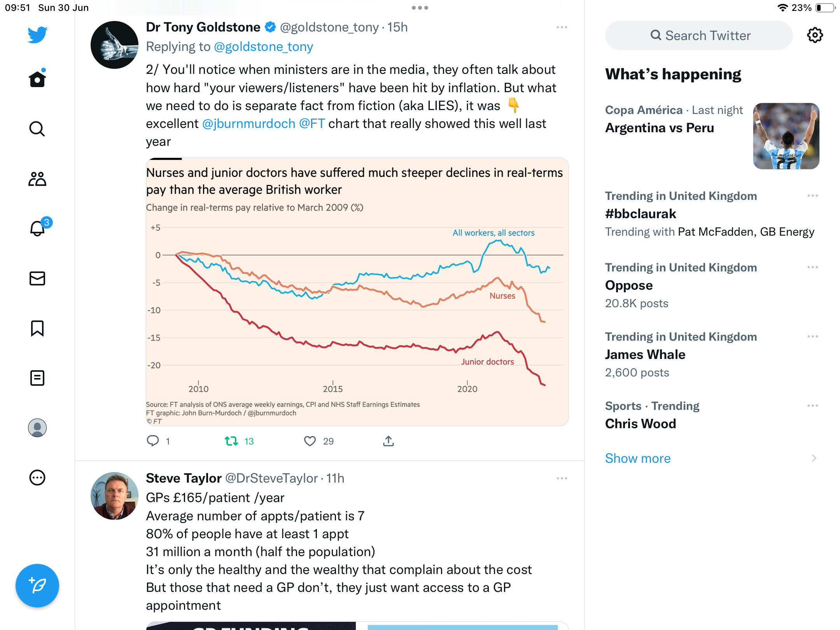Open Communities people icon

[x=37, y=179]
